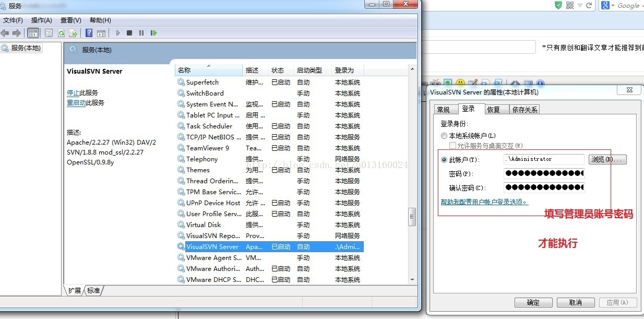The height and width of the screenshot is (319, 644).
Task: Switch to the 标准 tab in Services
Action: [93, 291]
